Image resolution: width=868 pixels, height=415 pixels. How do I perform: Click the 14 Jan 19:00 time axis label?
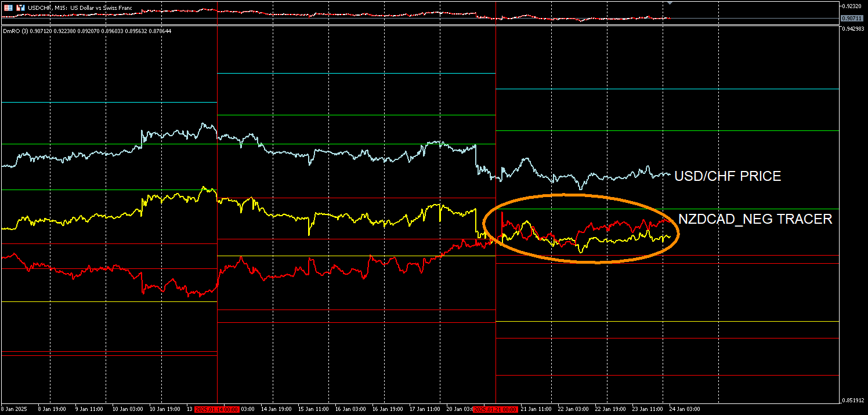(x=277, y=409)
